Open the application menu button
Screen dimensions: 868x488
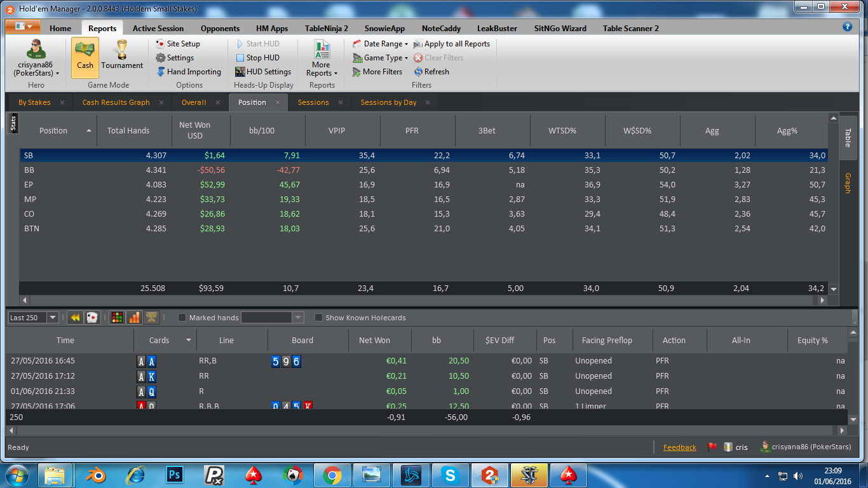point(23,27)
